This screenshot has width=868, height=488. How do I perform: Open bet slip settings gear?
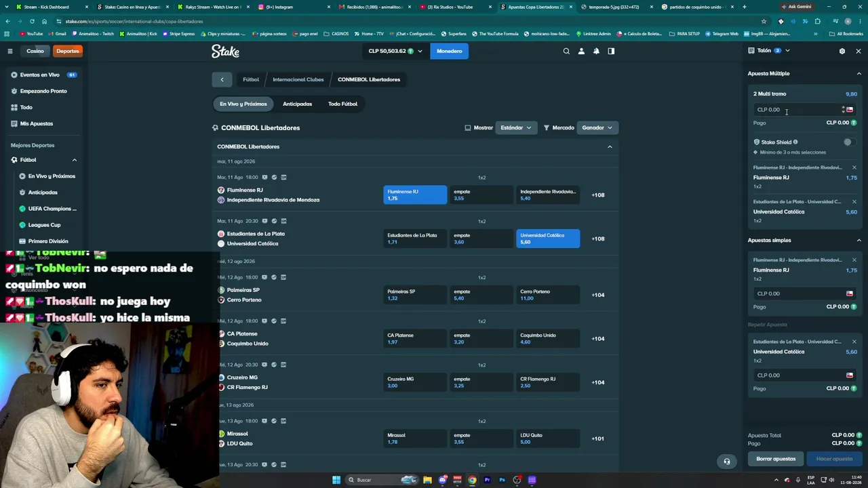(842, 51)
